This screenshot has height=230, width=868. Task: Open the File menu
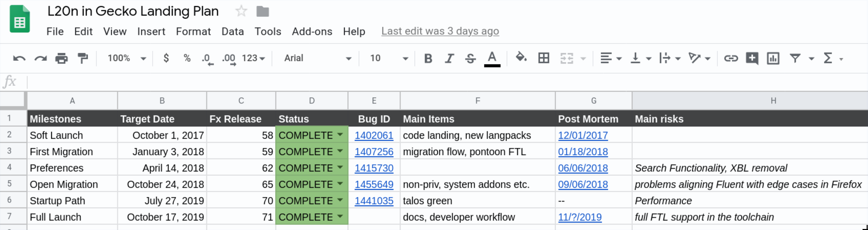(x=55, y=31)
